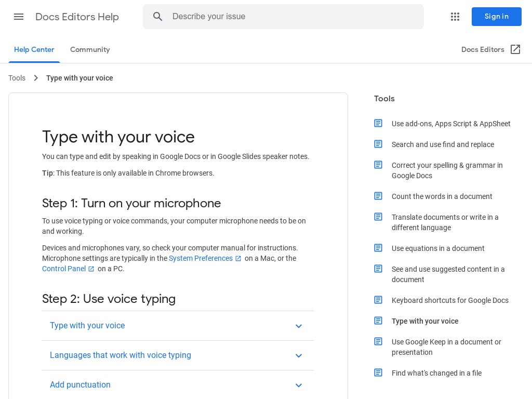Open the Control Panel link
The height and width of the screenshot is (399, 532).
[64, 269]
